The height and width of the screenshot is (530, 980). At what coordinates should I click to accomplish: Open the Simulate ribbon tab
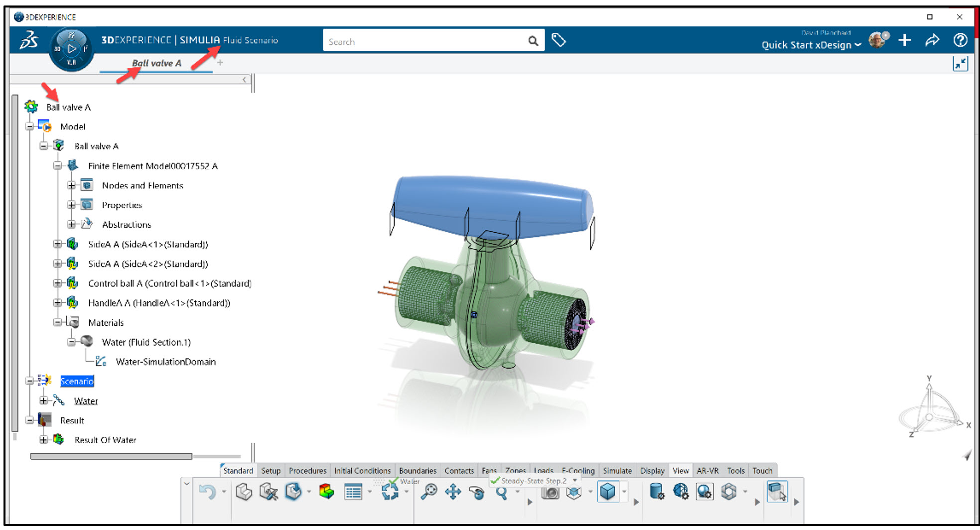coord(617,470)
